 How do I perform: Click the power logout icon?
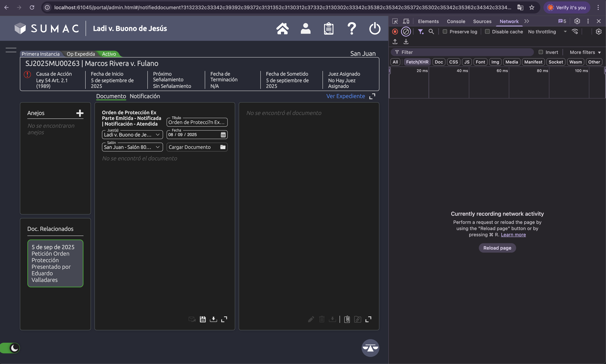[375, 28]
